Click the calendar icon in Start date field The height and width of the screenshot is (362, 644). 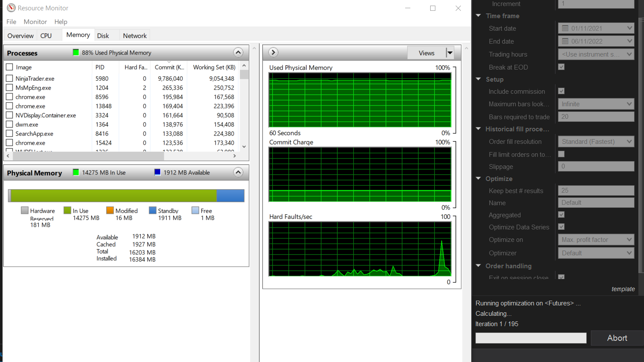(x=565, y=29)
